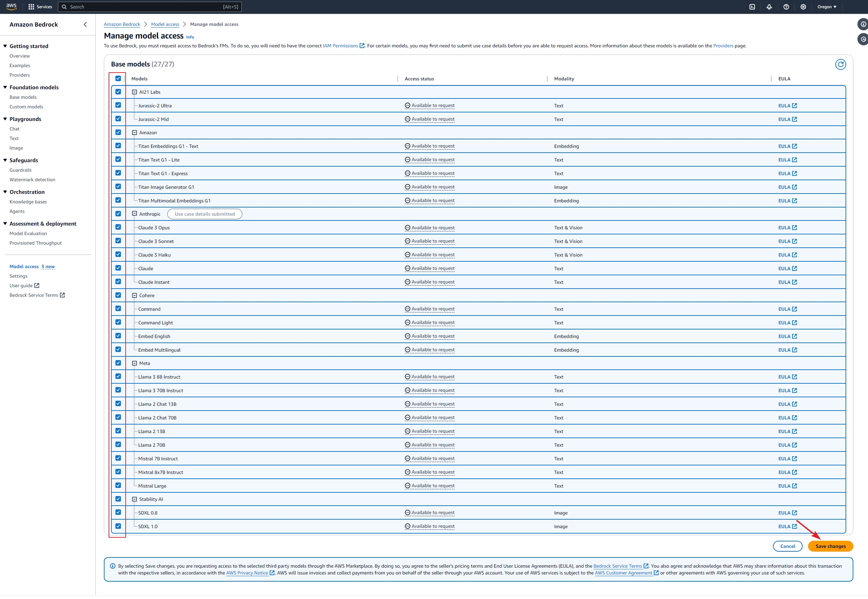Go to Guardrails in the sidebar
Image resolution: width=868 pixels, height=599 pixels.
click(21, 170)
